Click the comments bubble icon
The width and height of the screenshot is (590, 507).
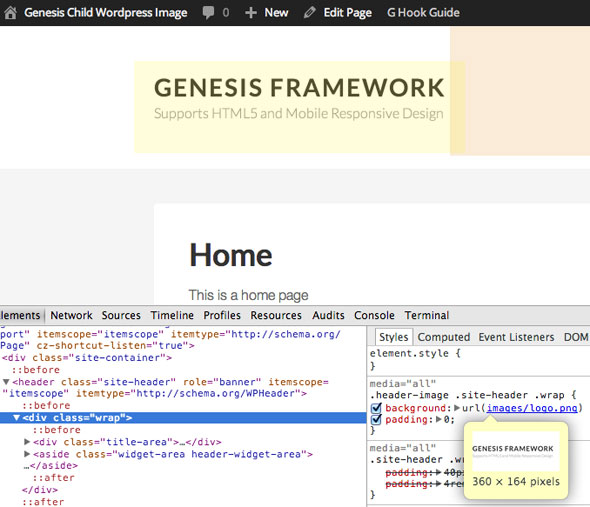(x=208, y=12)
